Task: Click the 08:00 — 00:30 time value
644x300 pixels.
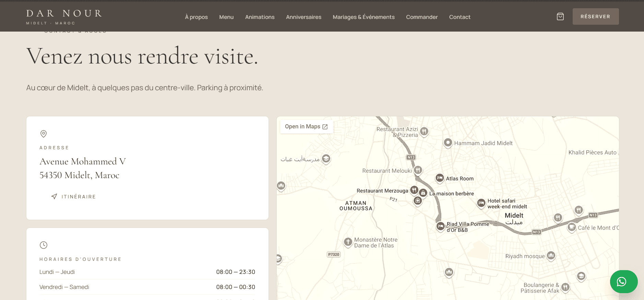Action: (236, 287)
